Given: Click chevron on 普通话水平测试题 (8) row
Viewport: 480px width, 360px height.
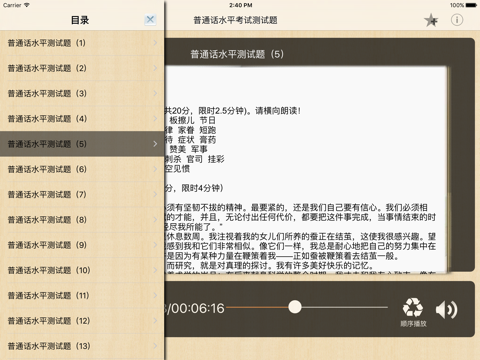Looking at the screenshot, I should [x=155, y=220].
